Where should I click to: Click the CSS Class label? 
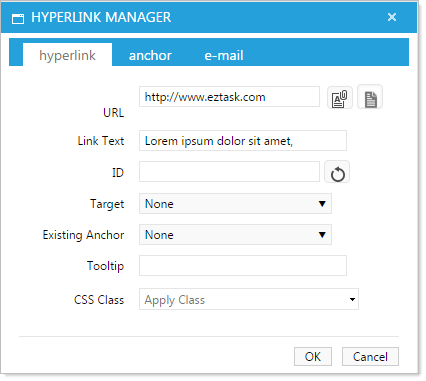(99, 299)
